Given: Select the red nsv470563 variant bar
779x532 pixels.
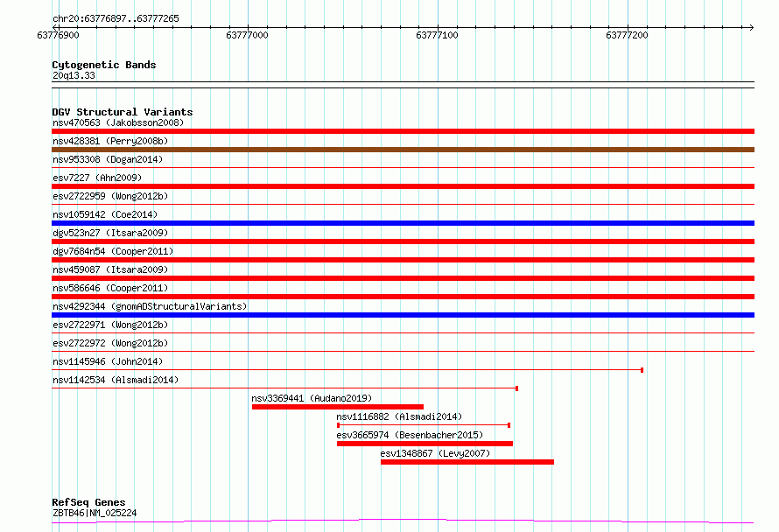Looking at the screenshot, I should pos(403,131).
